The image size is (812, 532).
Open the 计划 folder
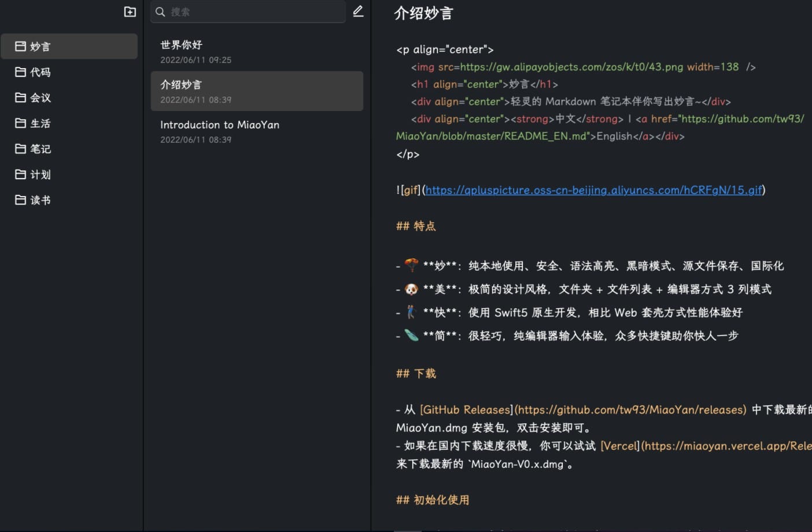coord(69,174)
